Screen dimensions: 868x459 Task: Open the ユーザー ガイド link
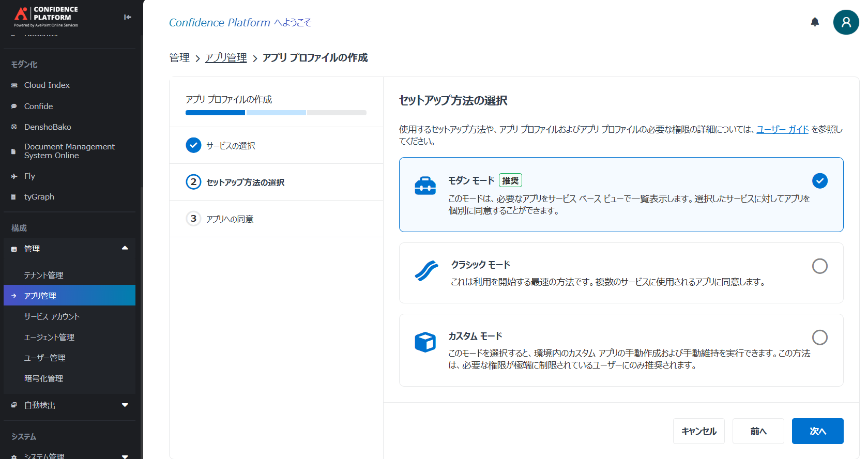(782, 129)
